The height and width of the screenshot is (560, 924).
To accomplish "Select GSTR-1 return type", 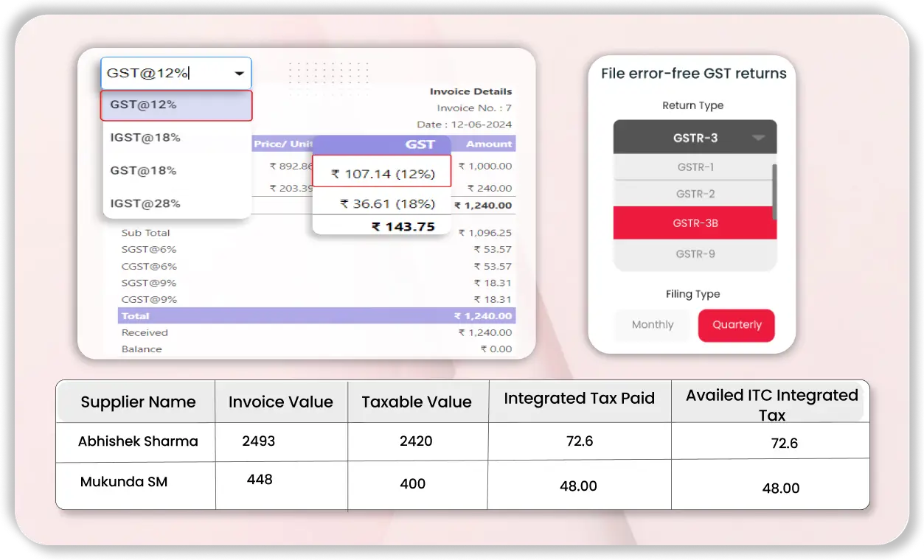I will [x=694, y=167].
